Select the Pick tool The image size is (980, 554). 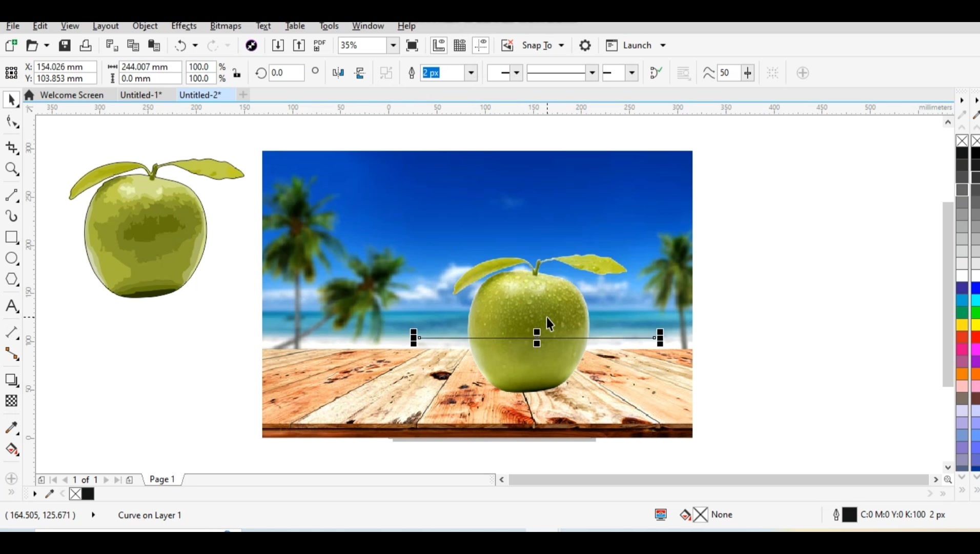click(x=11, y=100)
